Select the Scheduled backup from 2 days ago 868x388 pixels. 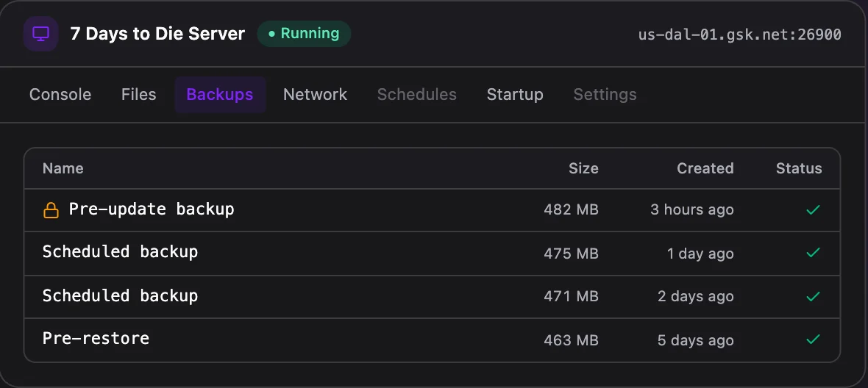pyautogui.click(x=120, y=295)
